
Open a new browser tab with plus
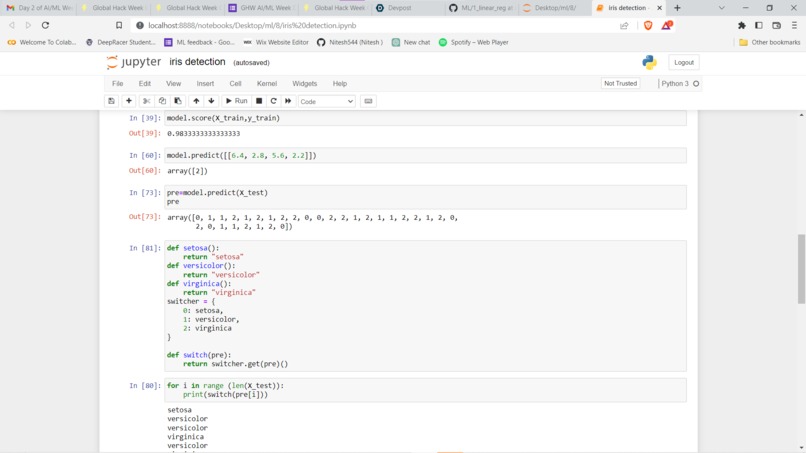click(677, 8)
